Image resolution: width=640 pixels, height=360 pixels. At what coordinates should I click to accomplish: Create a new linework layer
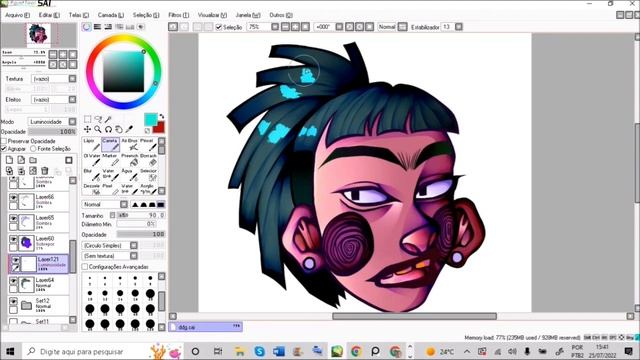[x=21, y=160]
